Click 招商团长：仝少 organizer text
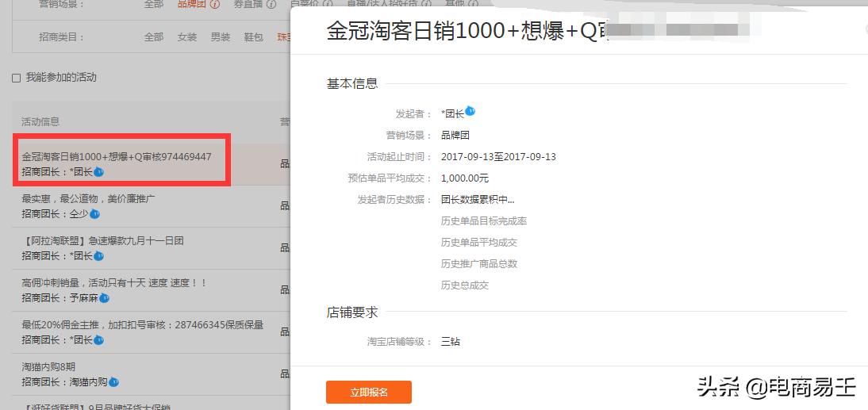Viewport: 868px width, 410px height. 55,214
